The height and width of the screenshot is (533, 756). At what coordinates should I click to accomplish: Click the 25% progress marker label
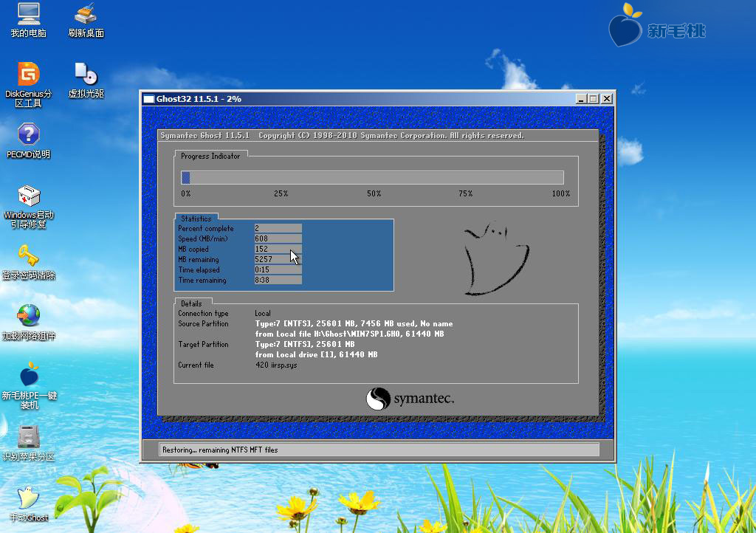[281, 193]
